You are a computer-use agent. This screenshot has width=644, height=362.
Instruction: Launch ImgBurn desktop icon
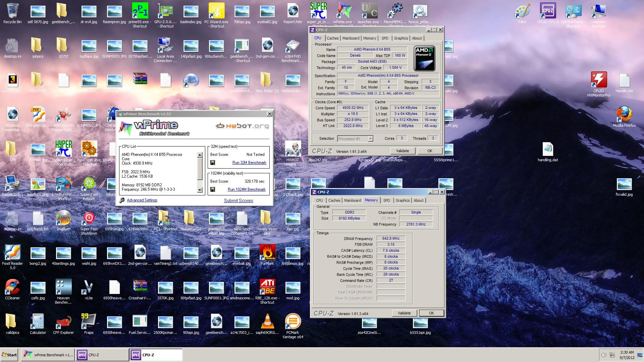pos(63,221)
